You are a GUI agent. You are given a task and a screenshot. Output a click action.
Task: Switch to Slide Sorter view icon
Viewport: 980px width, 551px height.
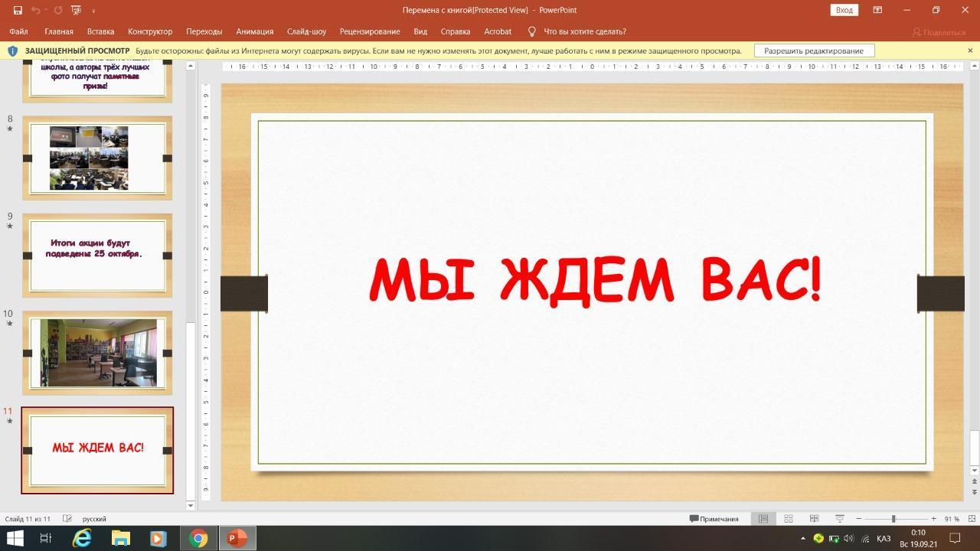coord(788,519)
